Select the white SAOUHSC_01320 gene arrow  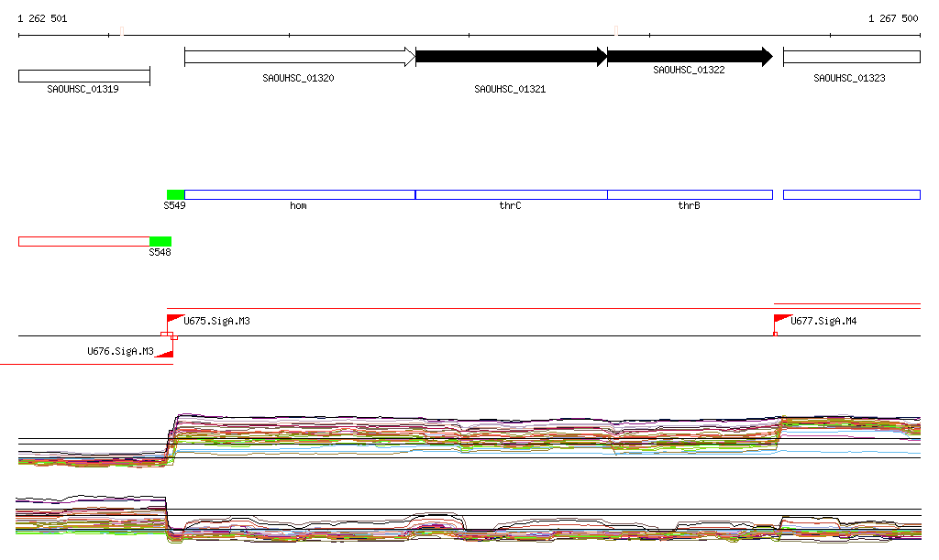(x=299, y=57)
